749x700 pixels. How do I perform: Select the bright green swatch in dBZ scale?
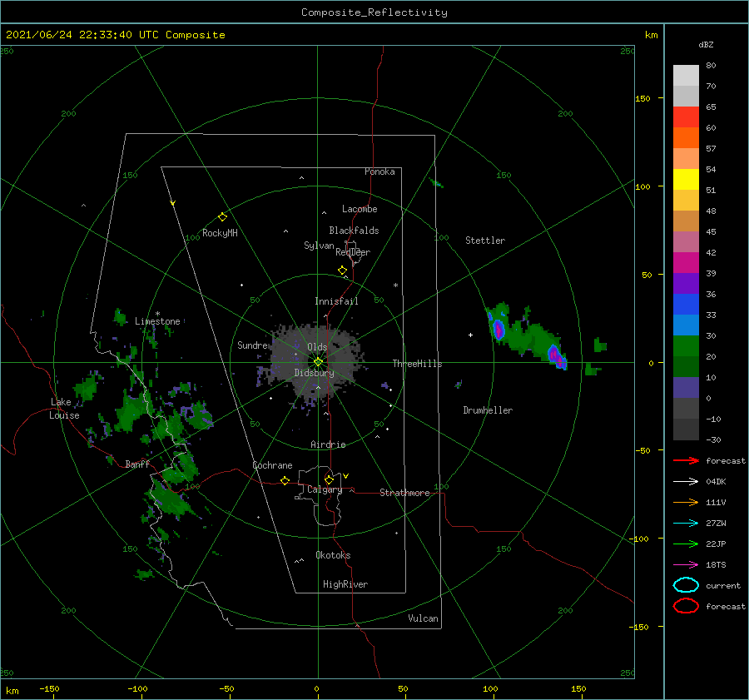(686, 345)
